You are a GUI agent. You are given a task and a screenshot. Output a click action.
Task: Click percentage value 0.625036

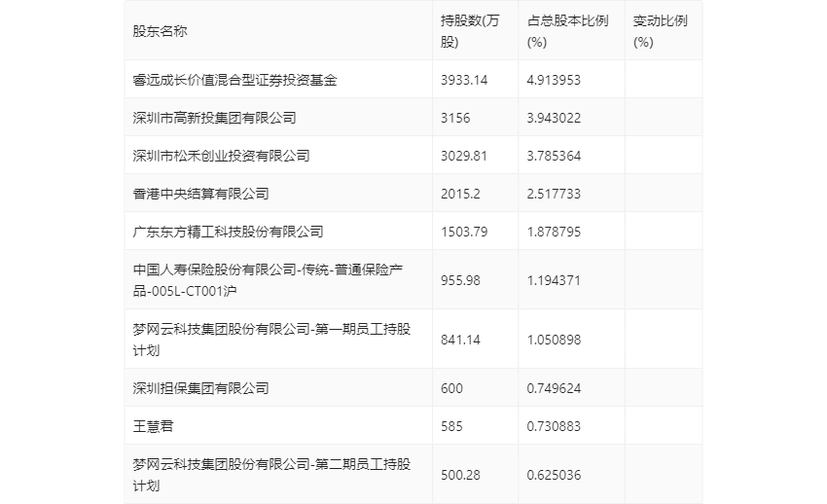click(x=554, y=475)
